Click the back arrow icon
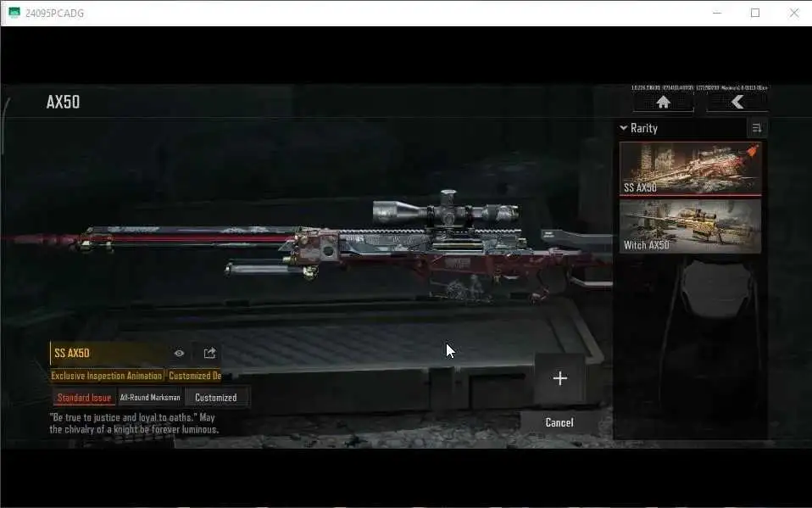 pyautogui.click(x=737, y=102)
